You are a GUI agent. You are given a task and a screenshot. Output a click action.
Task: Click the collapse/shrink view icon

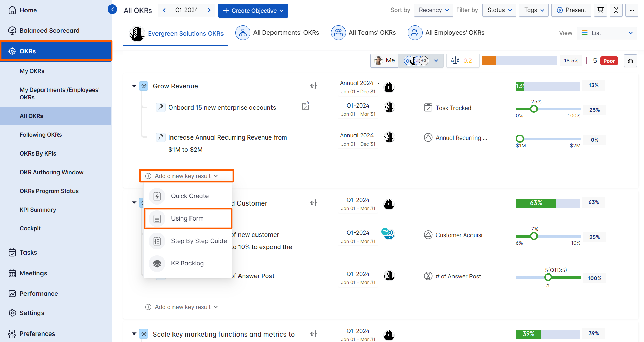[616, 10]
